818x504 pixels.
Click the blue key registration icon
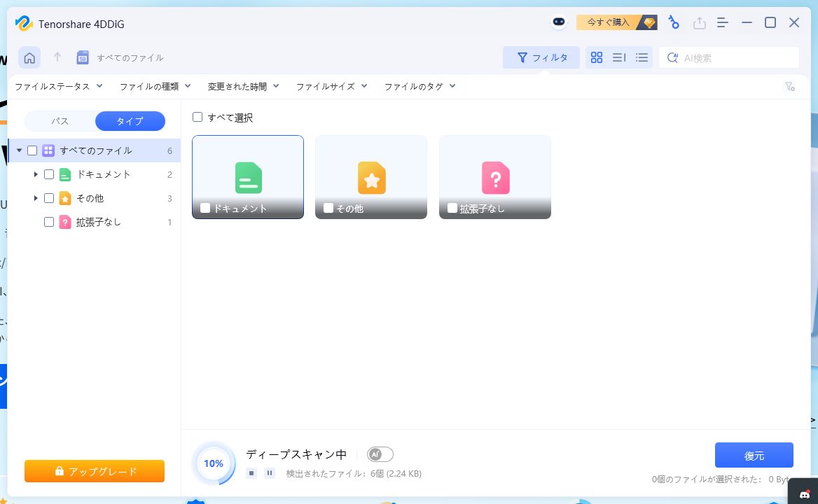[x=674, y=22]
